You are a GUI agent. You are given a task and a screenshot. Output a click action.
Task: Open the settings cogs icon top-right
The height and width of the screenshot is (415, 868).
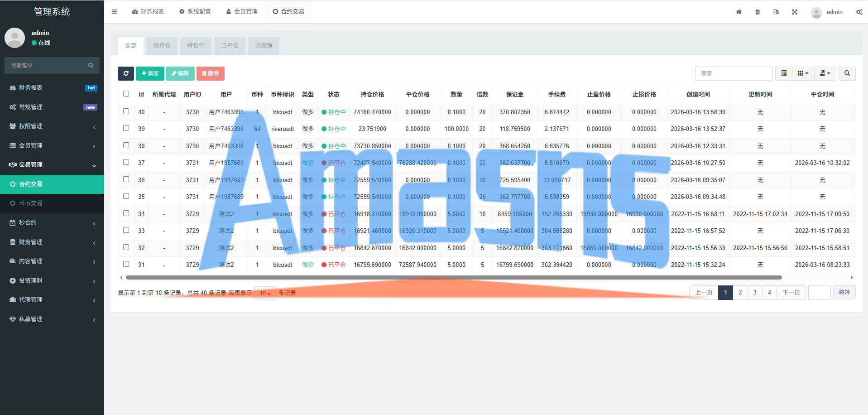click(859, 12)
